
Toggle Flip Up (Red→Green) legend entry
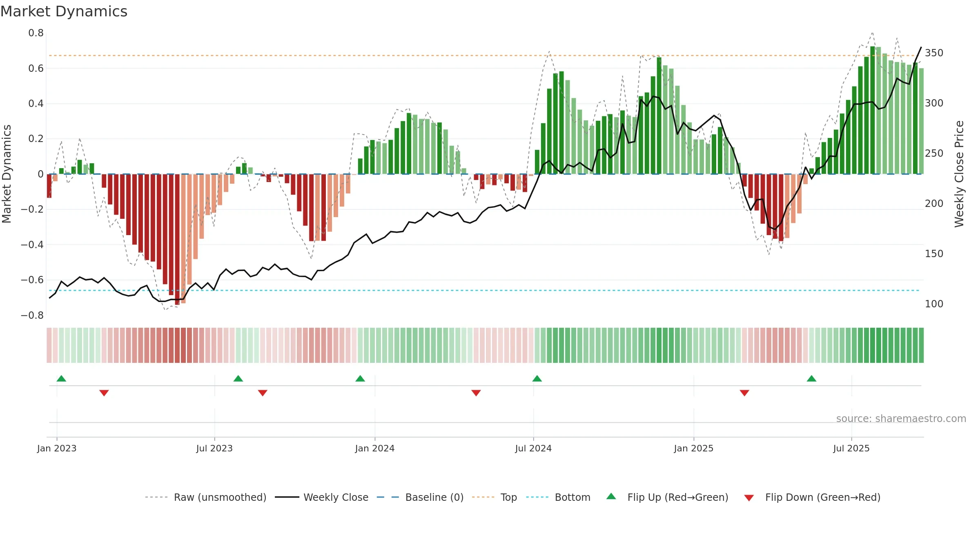(667, 497)
